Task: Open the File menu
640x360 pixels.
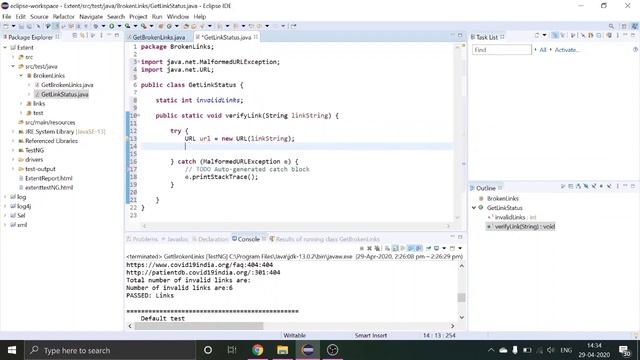Action: pyautogui.click(x=7, y=16)
